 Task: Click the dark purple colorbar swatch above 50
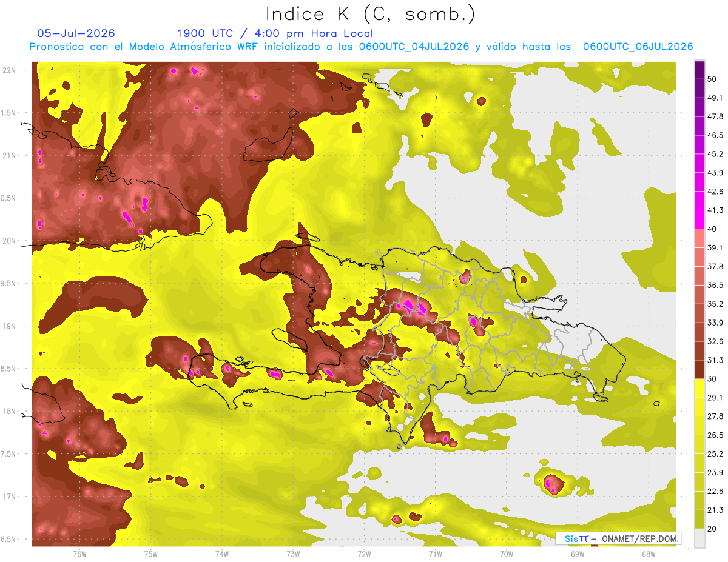699,70
